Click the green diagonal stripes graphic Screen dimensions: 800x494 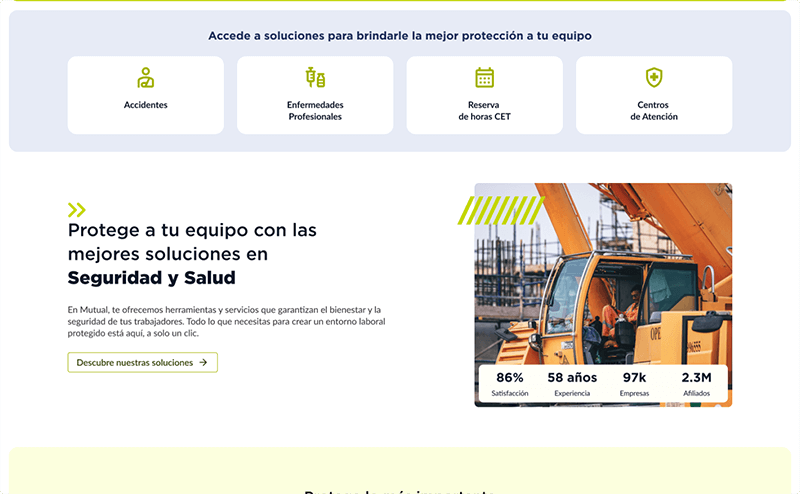pos(501,210)
